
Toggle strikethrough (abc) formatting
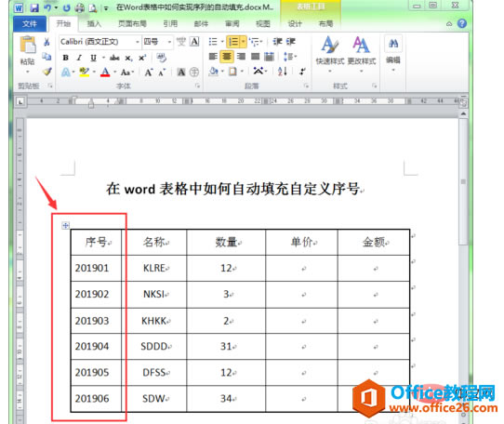click(x=114, y=58)
